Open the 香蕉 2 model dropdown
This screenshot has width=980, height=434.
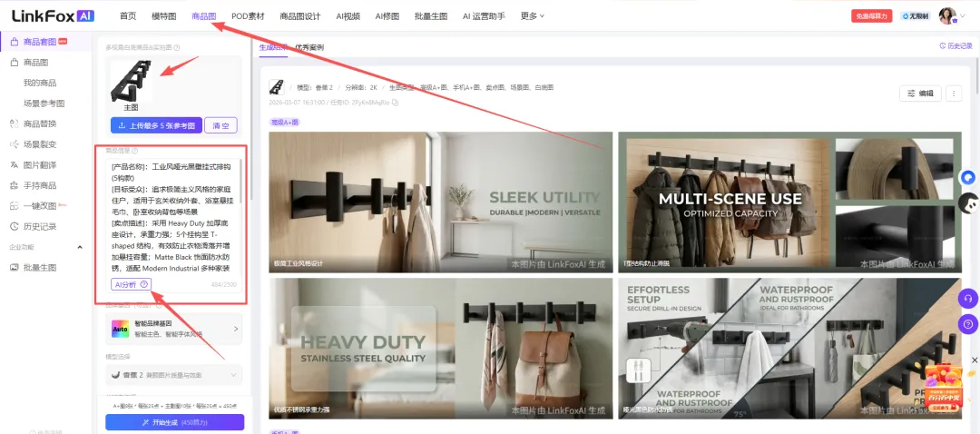(x=173, y=375)
